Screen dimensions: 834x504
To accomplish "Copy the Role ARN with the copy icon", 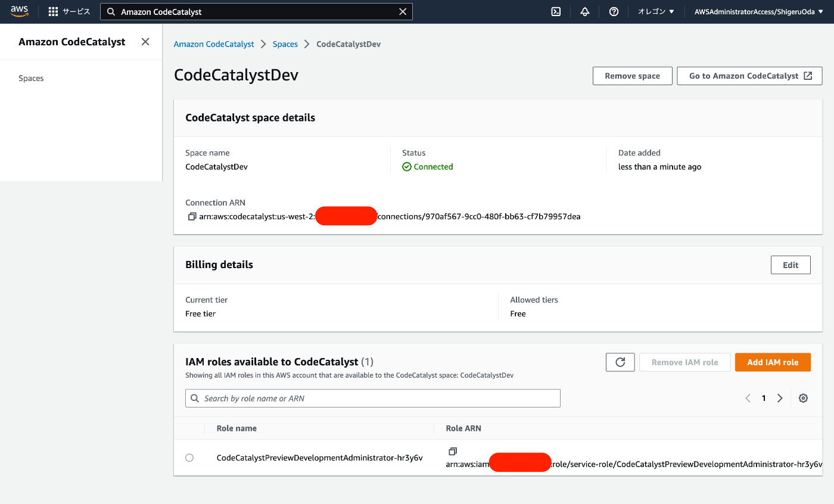I will point(452,452).
